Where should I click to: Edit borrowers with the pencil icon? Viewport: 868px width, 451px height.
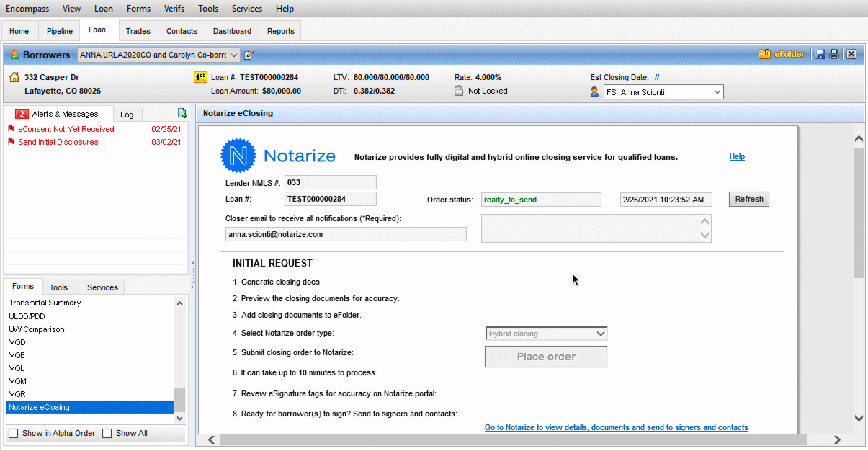click(249, 55)
